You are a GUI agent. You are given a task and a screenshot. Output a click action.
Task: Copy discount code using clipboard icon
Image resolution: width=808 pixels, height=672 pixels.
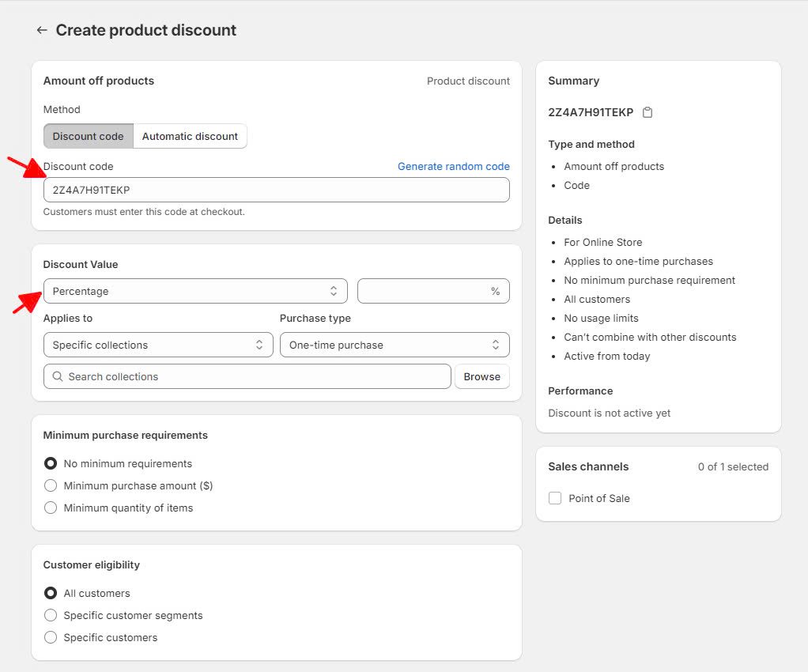[x=648, y=112]
